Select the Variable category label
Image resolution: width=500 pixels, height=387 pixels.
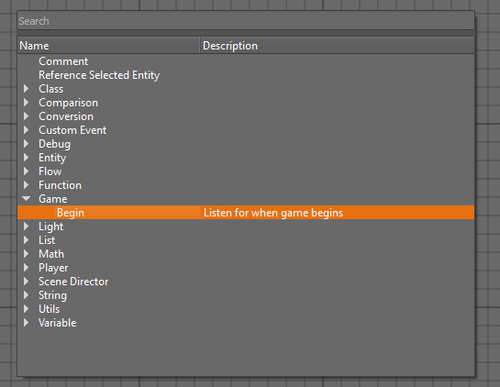point(57,323)
